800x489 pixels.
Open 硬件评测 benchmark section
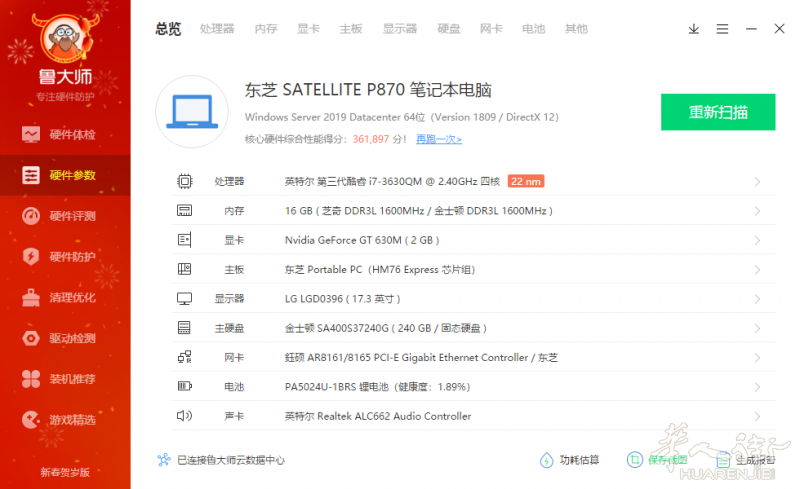(65, 216)
